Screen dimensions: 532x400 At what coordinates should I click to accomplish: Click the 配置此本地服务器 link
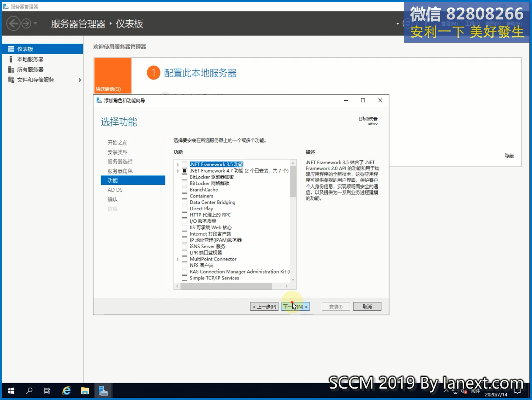point(200,73)
